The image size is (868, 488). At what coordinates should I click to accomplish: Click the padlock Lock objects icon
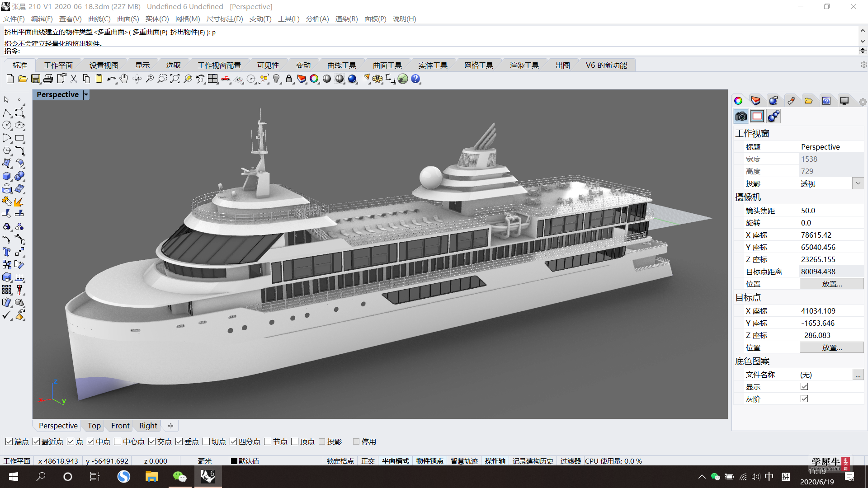[x=289, y=79]
